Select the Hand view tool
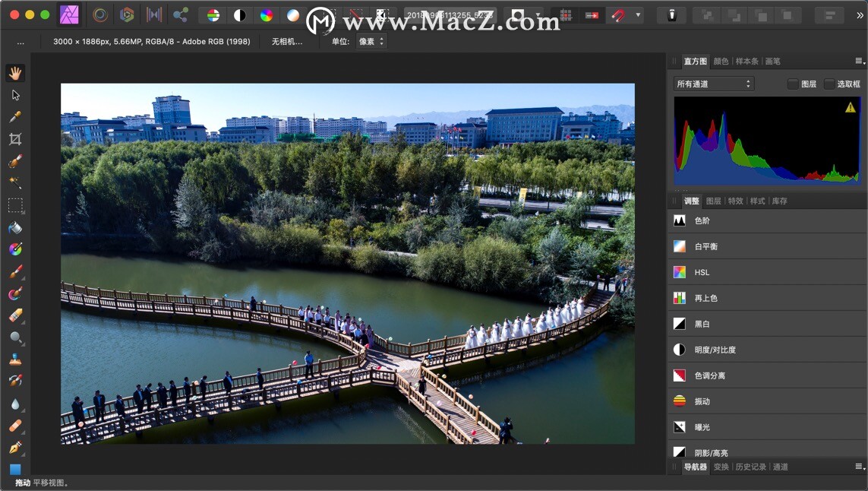Image resolution: width=868 pixels, height=491 pixels. pyautogui.click(x=15, y=73)
